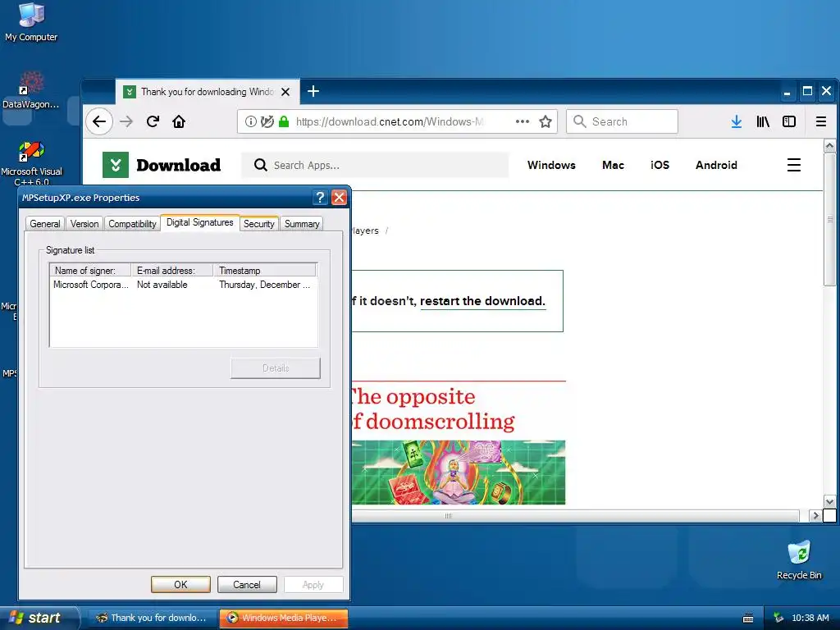Screen dimensions: 840x630
Task: Open the Windows category link
Action: click(x=551, y=165)
